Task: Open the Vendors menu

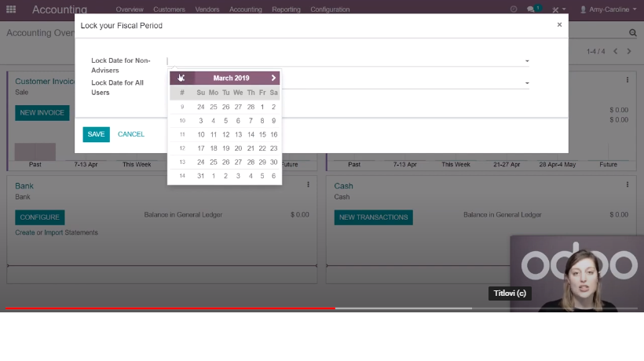Action: click(207, 9)
